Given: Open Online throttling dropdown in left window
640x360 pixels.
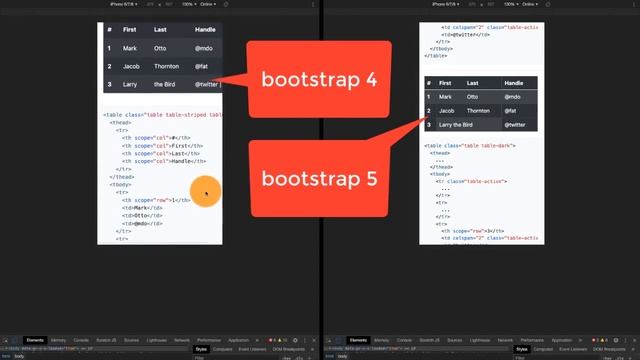Looking at the screenshot, I should point(208,4).
